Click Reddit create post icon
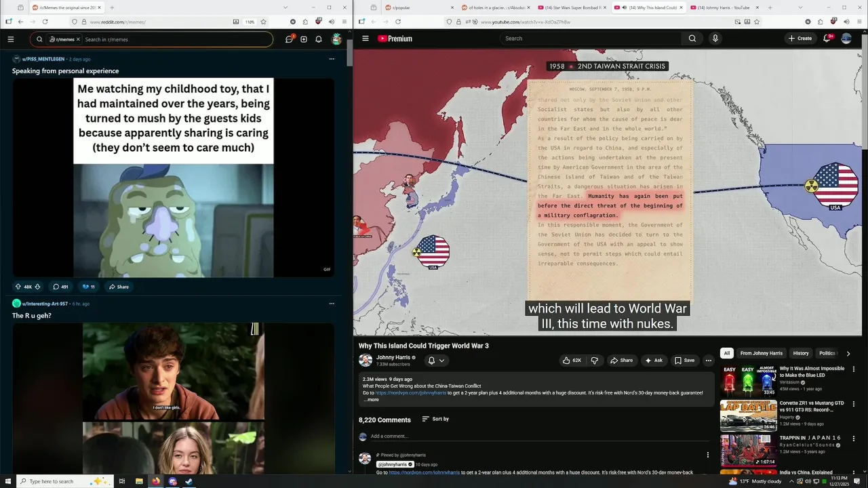This screenshot has height=488, width=868. [x=304, y=39]
